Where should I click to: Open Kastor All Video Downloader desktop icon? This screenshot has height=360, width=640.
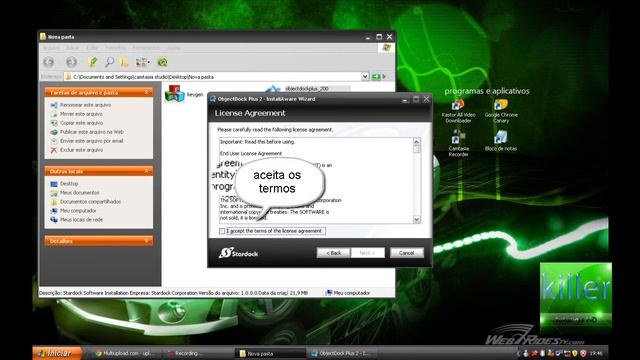point(458,111)
